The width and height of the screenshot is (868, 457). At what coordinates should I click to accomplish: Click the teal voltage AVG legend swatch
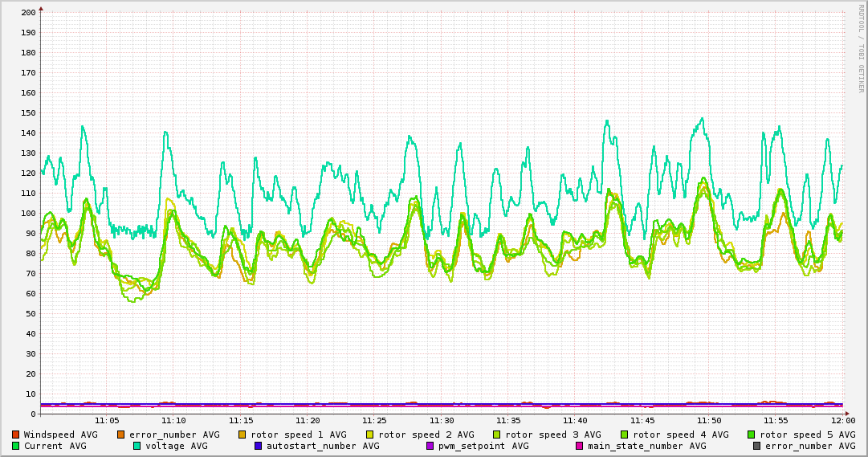click(x=137, y=446)
